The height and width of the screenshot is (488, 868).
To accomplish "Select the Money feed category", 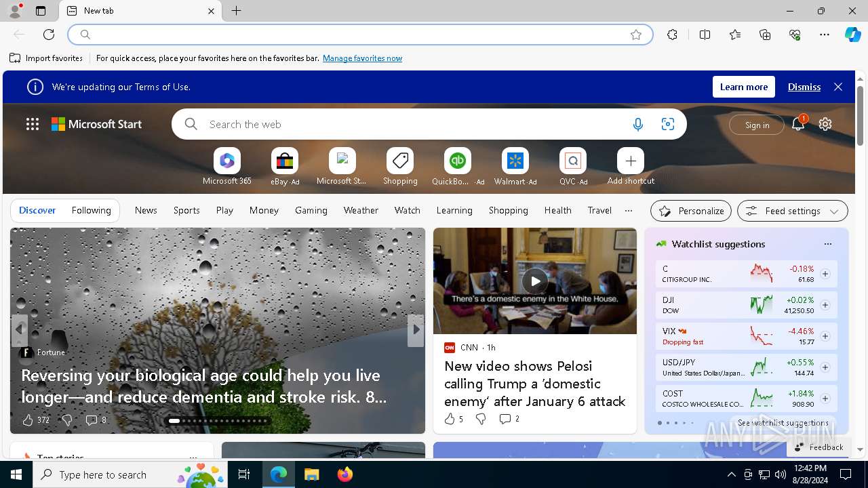I will pyautogui.click(x=264, y=210).
